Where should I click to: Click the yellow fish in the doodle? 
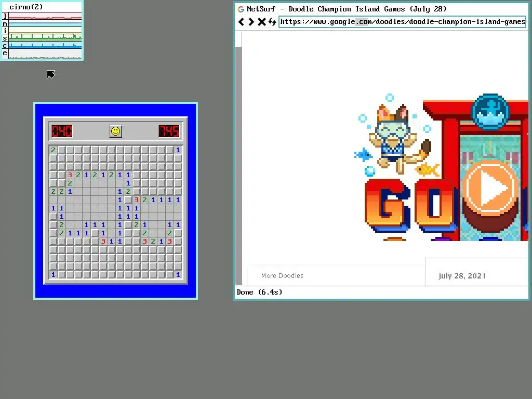point(427,169)
